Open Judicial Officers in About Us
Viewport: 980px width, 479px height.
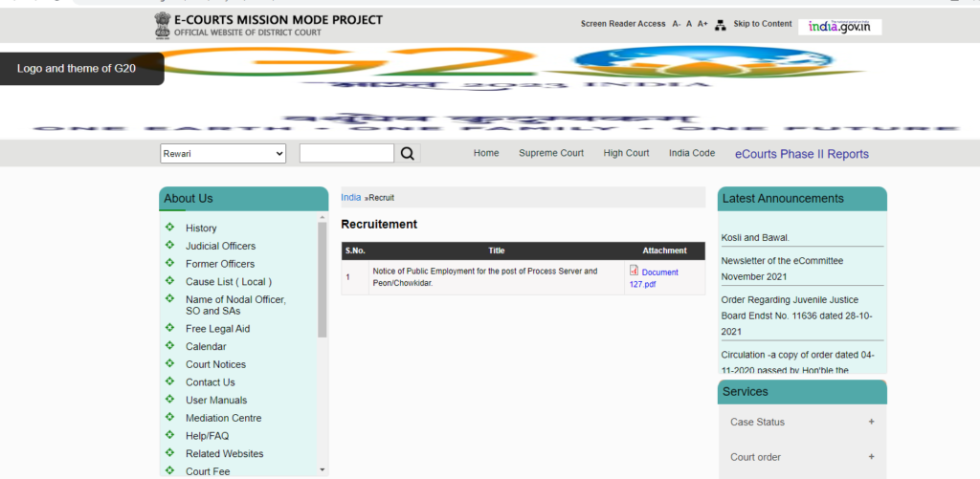click(x=220, y=246)
